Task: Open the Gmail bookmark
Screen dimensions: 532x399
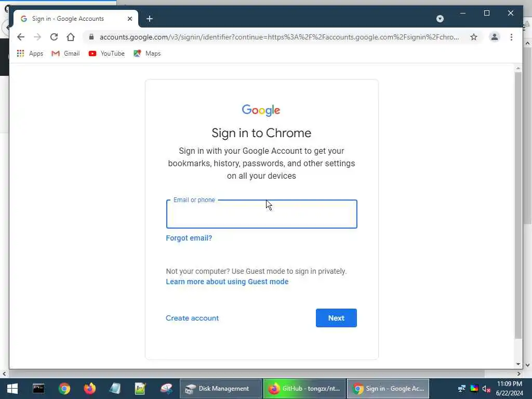Action: (65, 54)
